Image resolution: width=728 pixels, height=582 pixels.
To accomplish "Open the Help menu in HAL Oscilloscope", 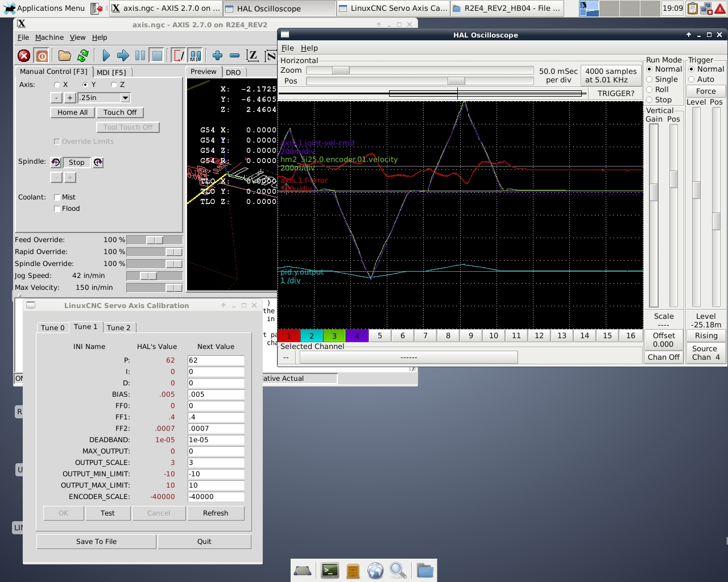I will click(x=309, y=48).
